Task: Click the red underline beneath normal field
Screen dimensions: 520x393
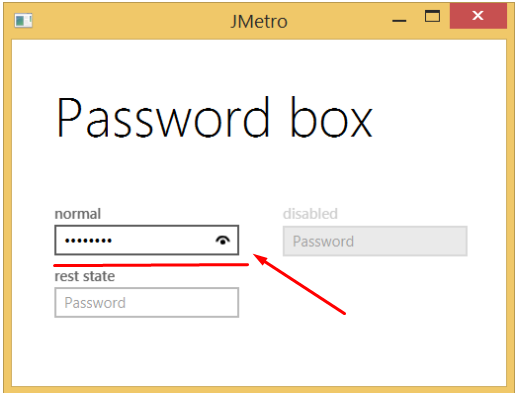Action: pos(151,265)
